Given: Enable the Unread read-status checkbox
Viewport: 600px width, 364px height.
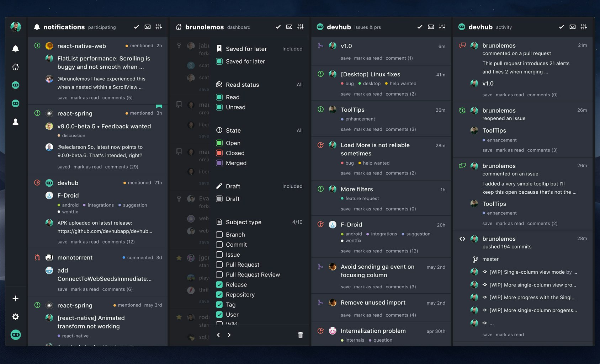Looking at the screenshot, I should [219, 107].
